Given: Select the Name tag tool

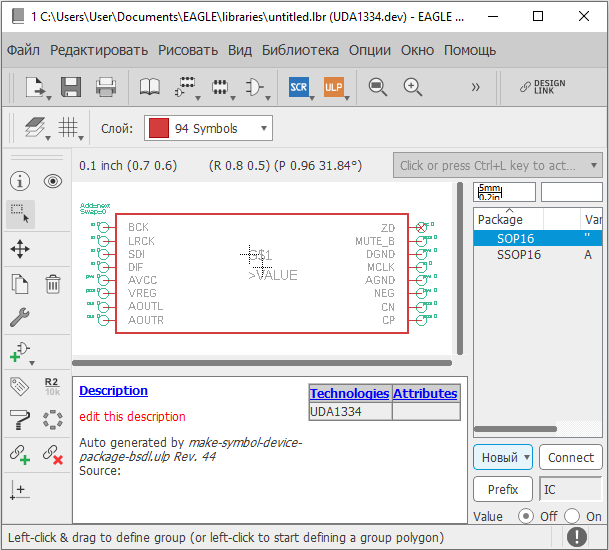Looking at the screenshot, I should click(x=20, y=386).
